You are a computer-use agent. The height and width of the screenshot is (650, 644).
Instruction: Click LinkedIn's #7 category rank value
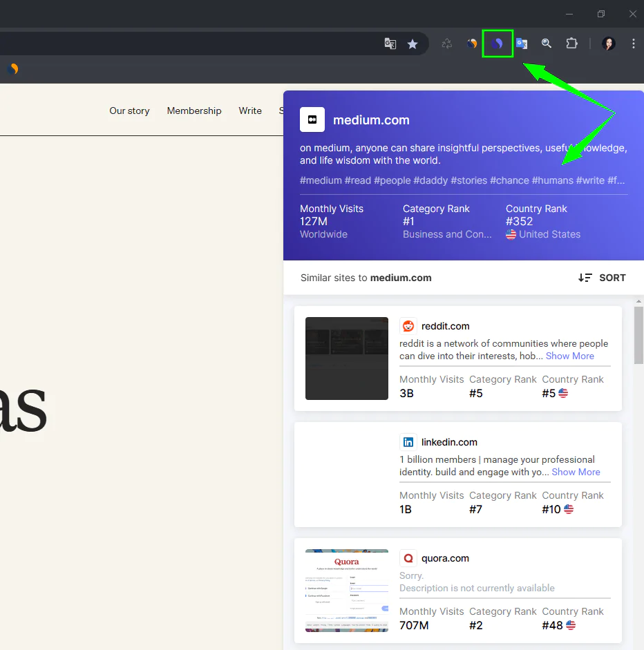coord(475,510)
